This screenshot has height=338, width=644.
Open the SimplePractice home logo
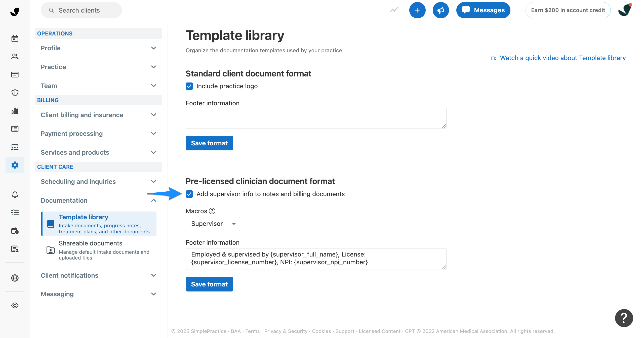15,12
